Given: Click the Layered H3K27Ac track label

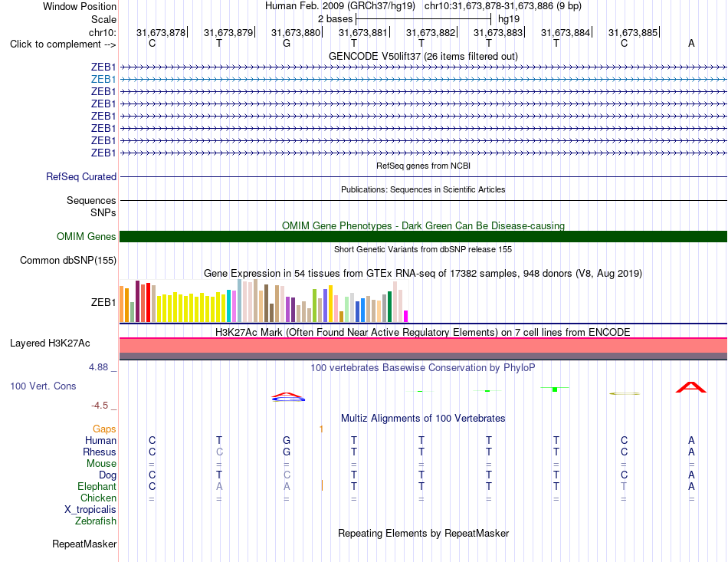Looking at the screenshot, I should pos(50,343).
